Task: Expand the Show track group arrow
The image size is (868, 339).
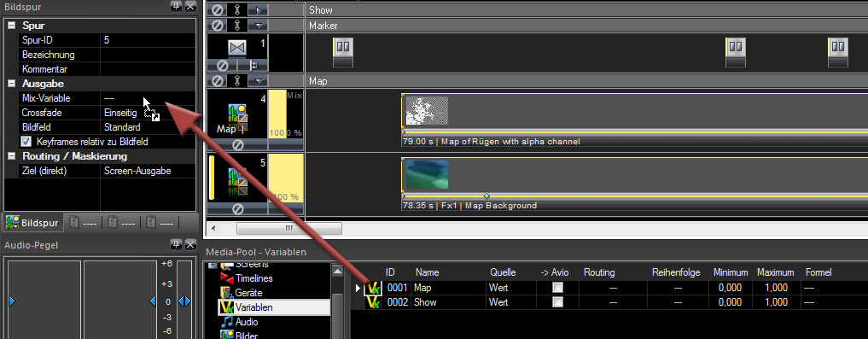Action: [258, 10]
